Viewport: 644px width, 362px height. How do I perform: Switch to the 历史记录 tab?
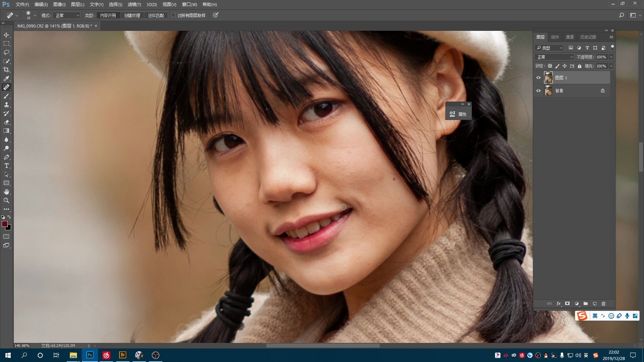click(x=588, y=37)
